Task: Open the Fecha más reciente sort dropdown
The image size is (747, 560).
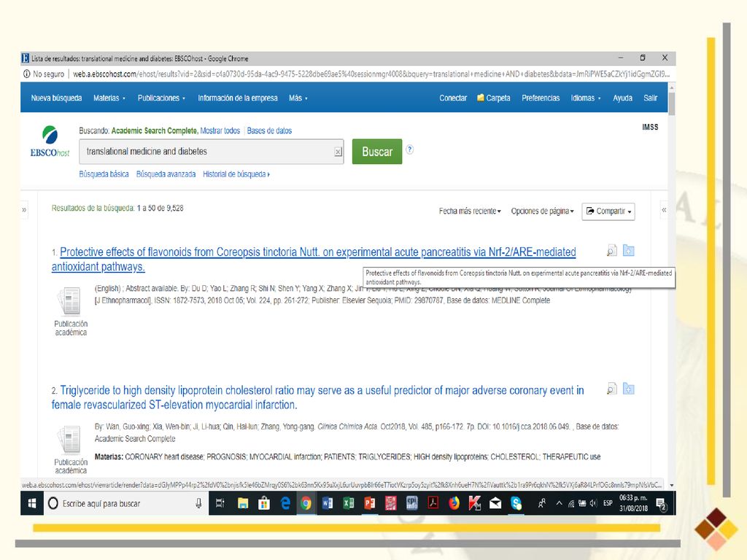Action: point(470,211)
